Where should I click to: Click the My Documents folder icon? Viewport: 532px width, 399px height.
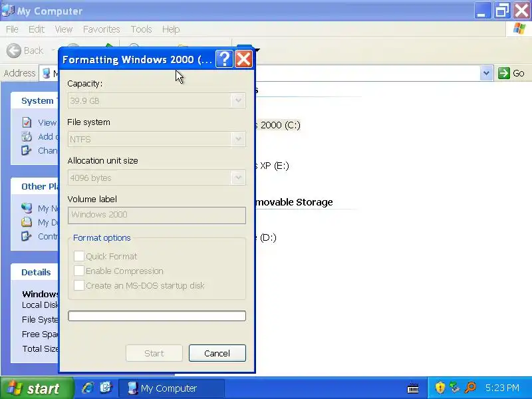tap(27, 222)
